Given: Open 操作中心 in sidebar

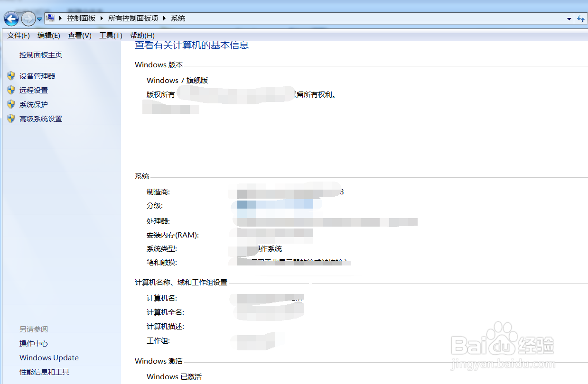Looking at the screenshot, I should click(x=34, y=344).
